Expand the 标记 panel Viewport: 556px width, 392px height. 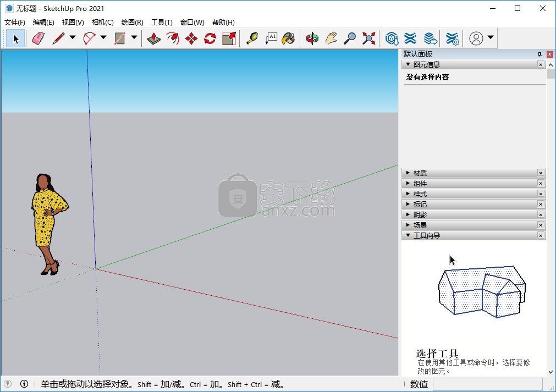tap(408, 204)
